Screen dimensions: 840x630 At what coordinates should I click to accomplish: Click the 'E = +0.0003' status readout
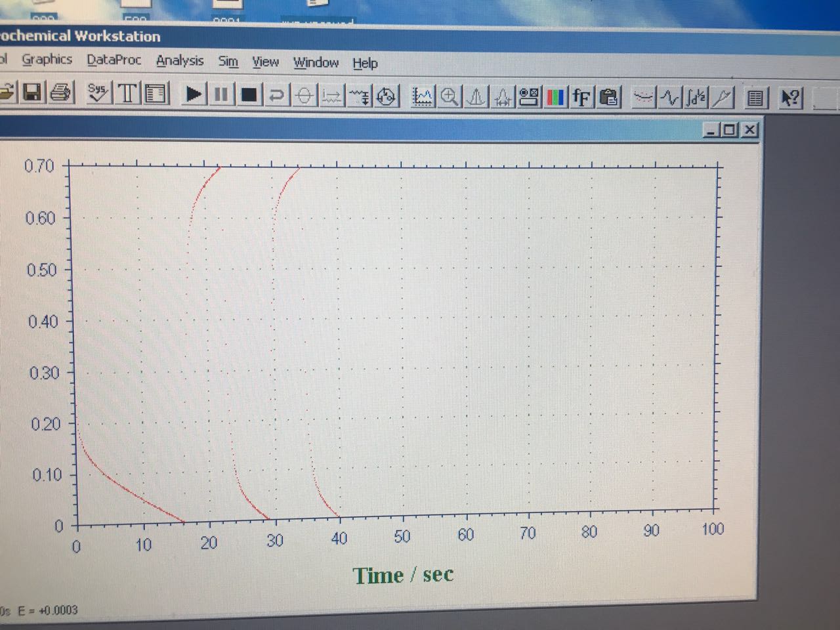click(48, 610)
